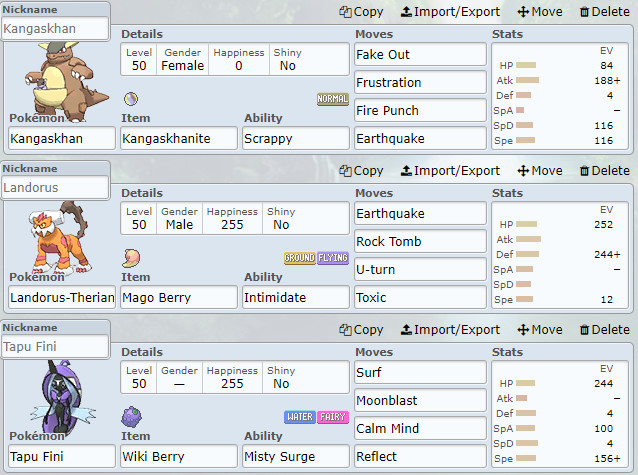638x475 pixels.
Task: Click the Flying type badge for Landorus
Action: (x=333, y=258)
